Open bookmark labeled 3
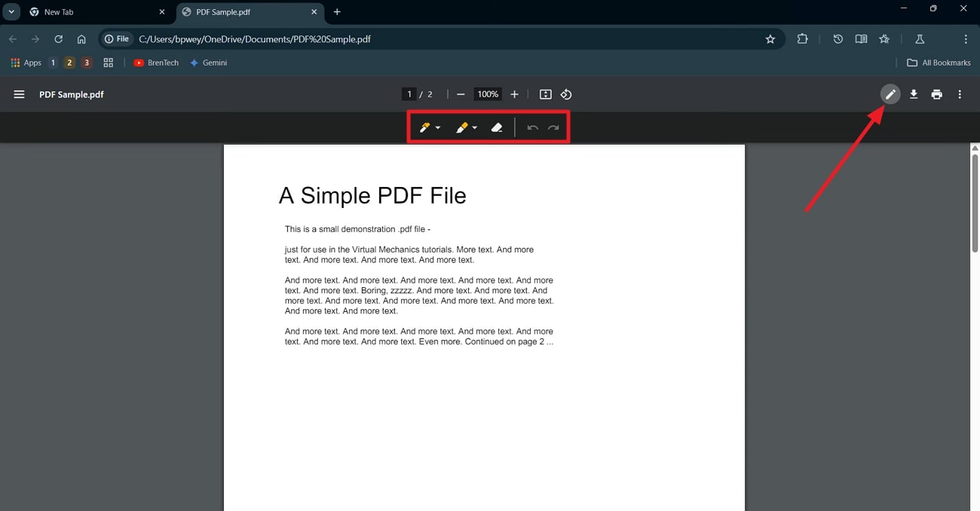 point(87,63)
